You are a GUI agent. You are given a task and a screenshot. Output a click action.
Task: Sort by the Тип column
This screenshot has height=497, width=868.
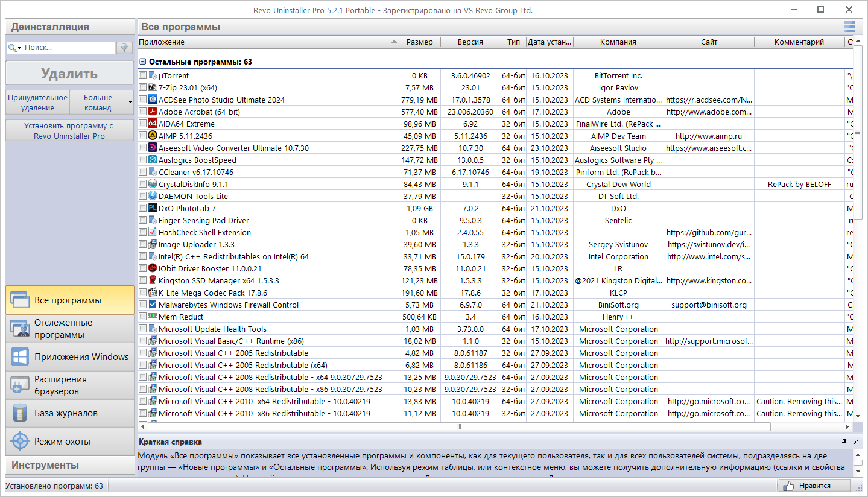click(513, 42)
